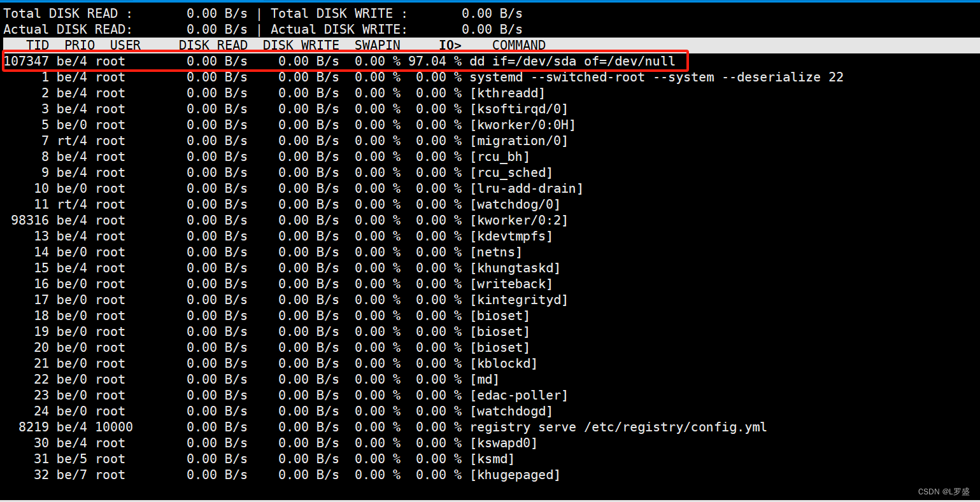Select the Total DISK READ label

coord(68,13)
